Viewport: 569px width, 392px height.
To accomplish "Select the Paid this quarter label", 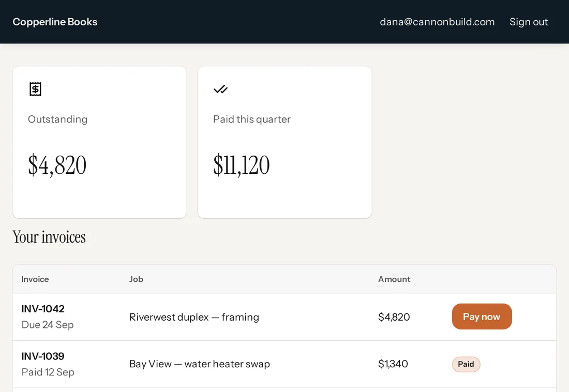I will pyautogui.click(x=252, y=119).
